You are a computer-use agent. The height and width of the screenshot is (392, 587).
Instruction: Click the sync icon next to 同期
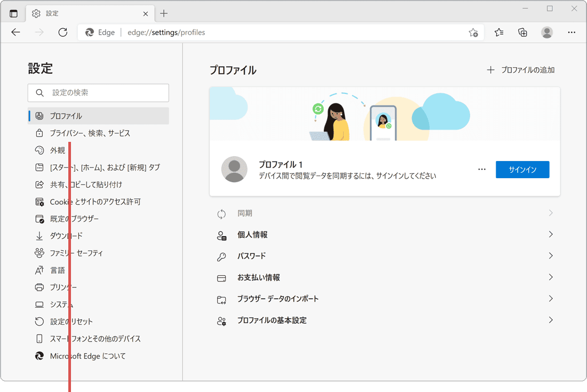(221, 213)
